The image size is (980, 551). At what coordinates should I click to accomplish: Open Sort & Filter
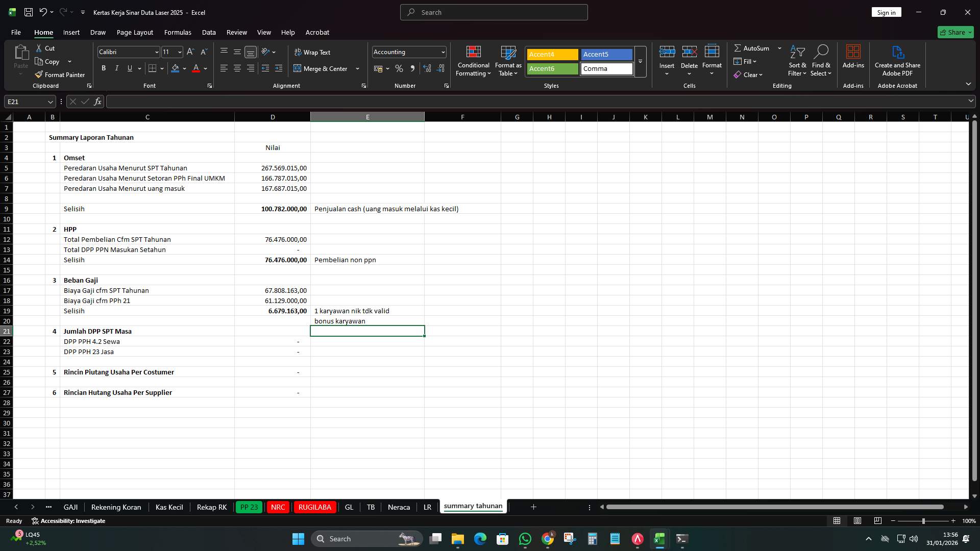[x=797, y=61]
